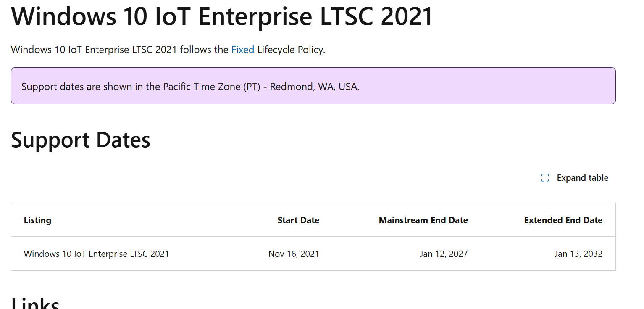Click the Windows 10 IoT Enterprise LTSC 2021 table cell
This screenshot has height=309, width=644.
point(96,254)
